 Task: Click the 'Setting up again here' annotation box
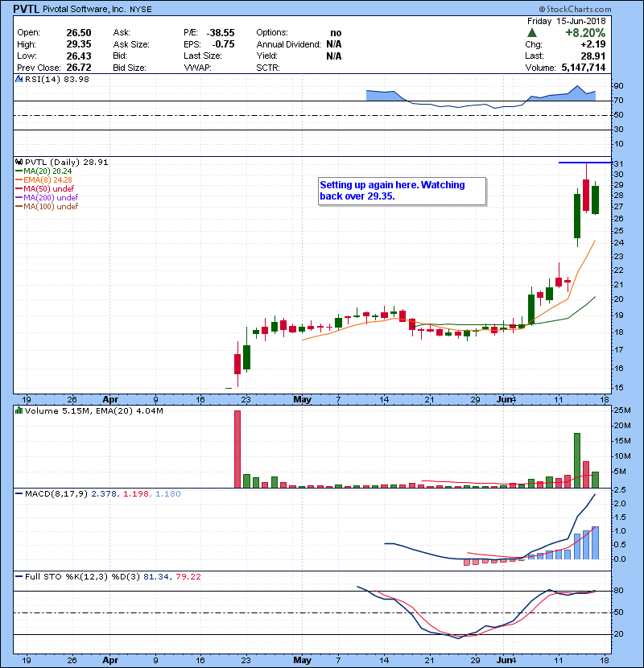(402, 191)
